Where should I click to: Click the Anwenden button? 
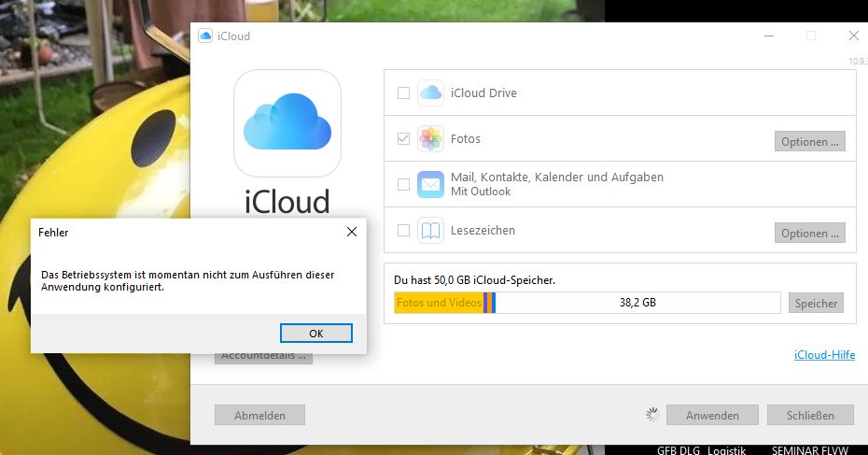tap(712, 415)
